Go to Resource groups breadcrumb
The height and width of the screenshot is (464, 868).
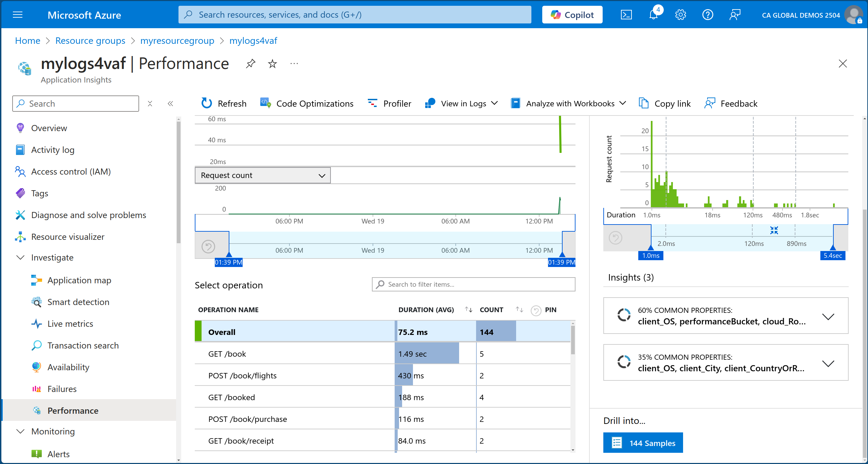90,41
